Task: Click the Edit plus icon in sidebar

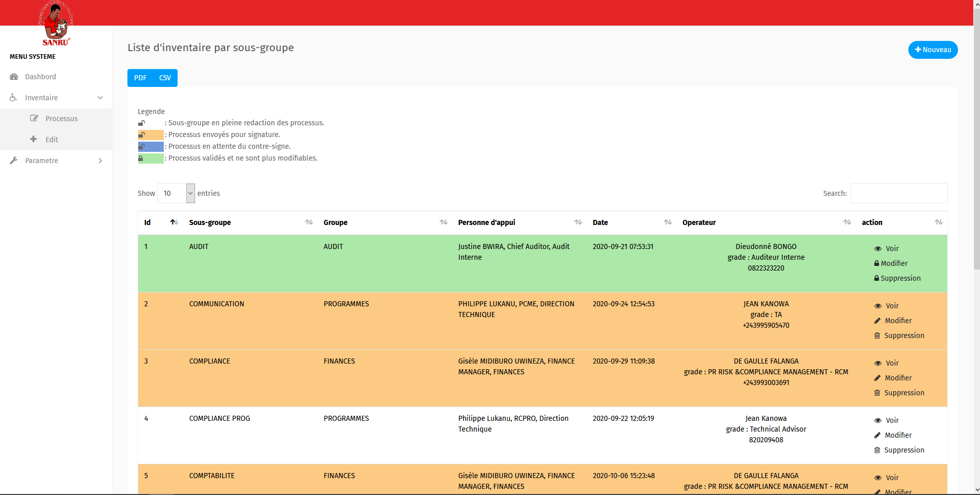Action: tap(34, 139)
